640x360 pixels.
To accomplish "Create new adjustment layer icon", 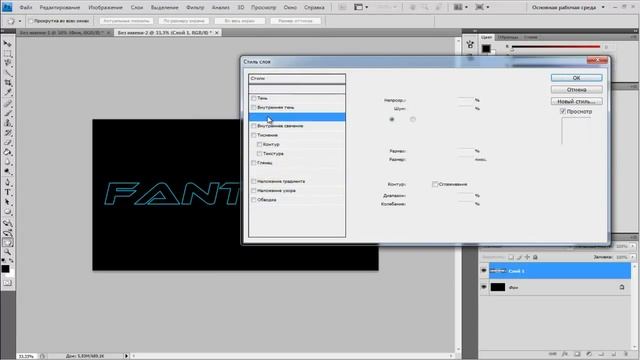I will point(589,354).
